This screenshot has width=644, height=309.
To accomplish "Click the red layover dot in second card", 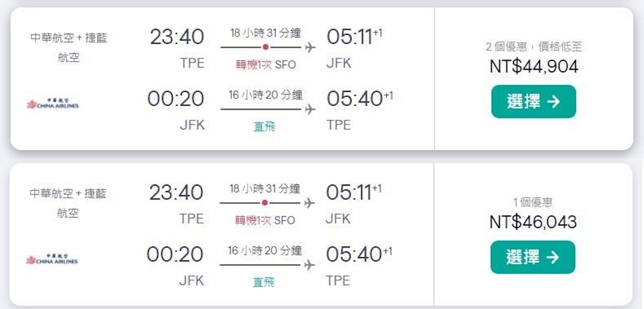I will (265, 202).
